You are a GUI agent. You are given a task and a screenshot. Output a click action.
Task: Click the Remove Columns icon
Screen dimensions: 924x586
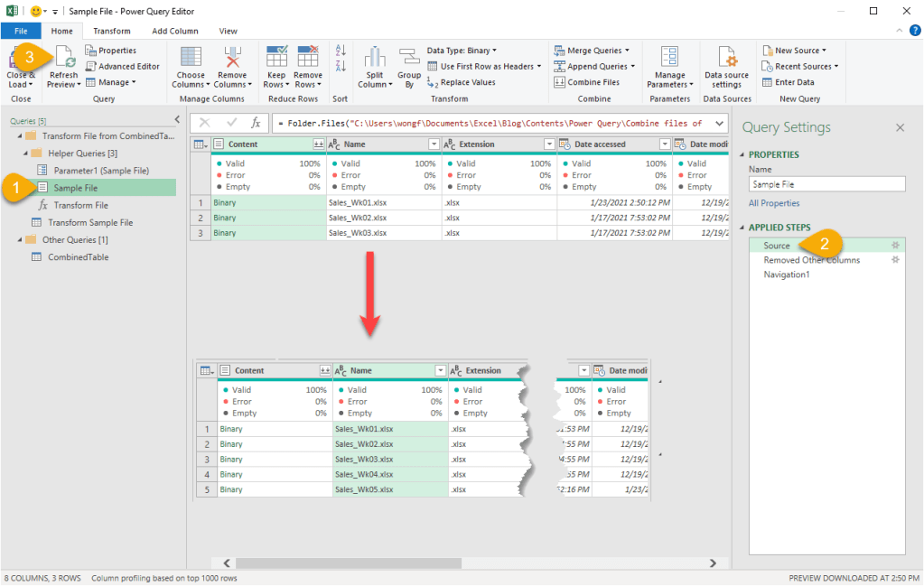pyautogui.click(x=232, y=59)
